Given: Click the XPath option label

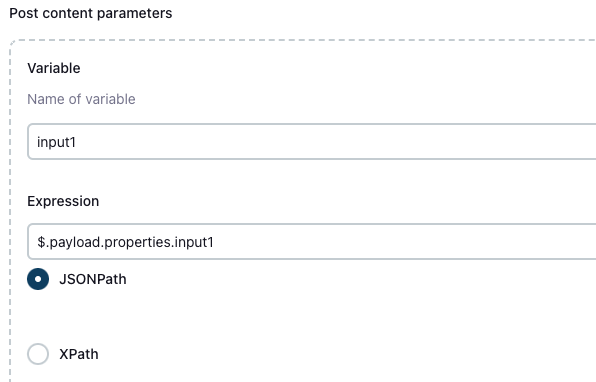Looking at the screenshot, I should [x=79, y=354].
